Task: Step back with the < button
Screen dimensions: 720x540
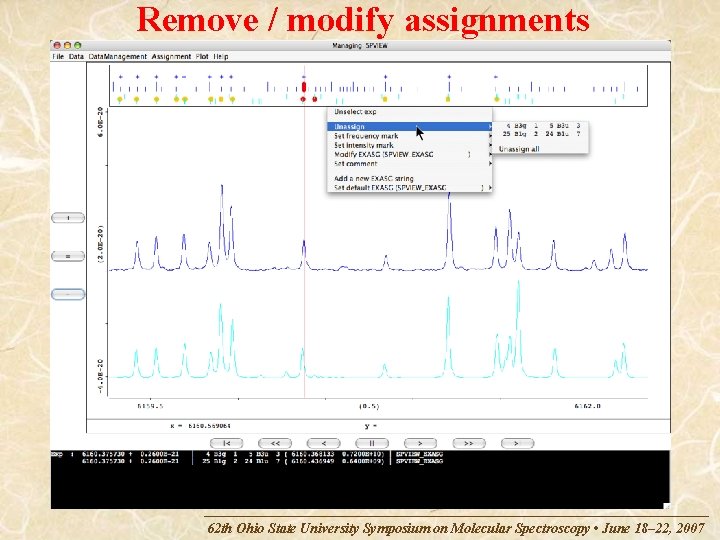Action: coord(324,443)
